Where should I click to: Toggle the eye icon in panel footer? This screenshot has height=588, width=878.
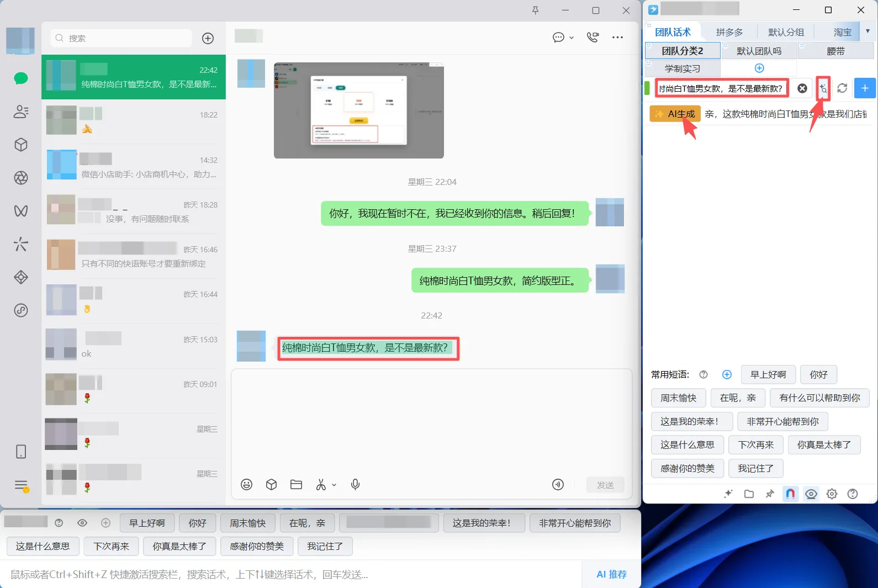[x=811, y=494]
